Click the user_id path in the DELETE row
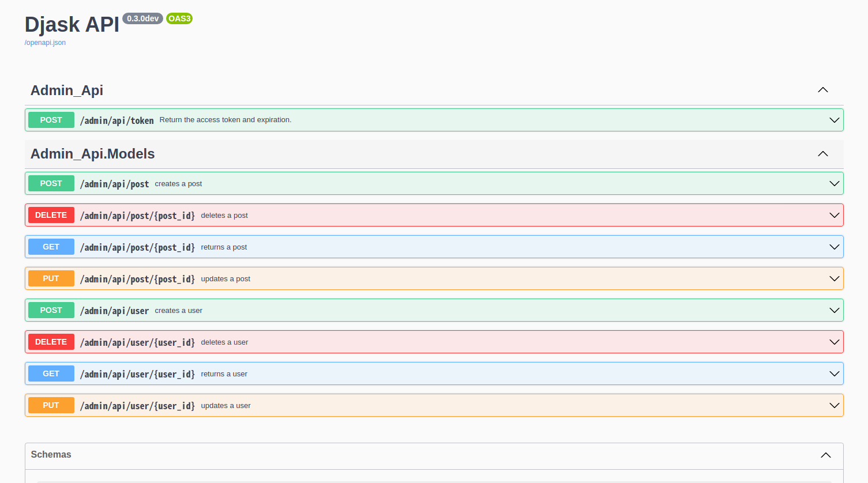 click(x=138, y=342)
